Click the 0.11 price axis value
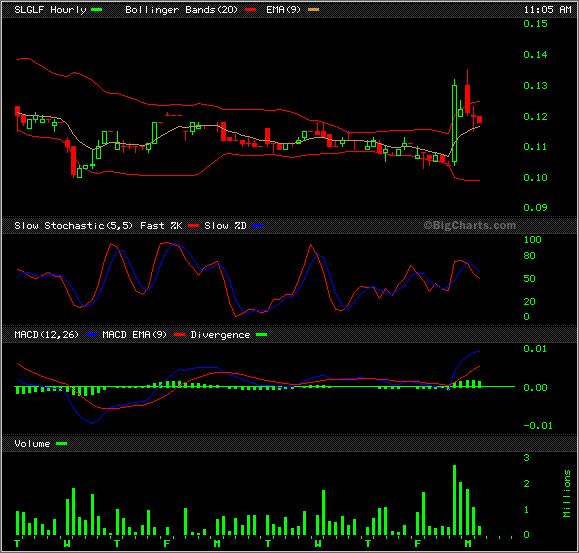The height and width of the screenshot is (553, 579). tap(535, 147)
